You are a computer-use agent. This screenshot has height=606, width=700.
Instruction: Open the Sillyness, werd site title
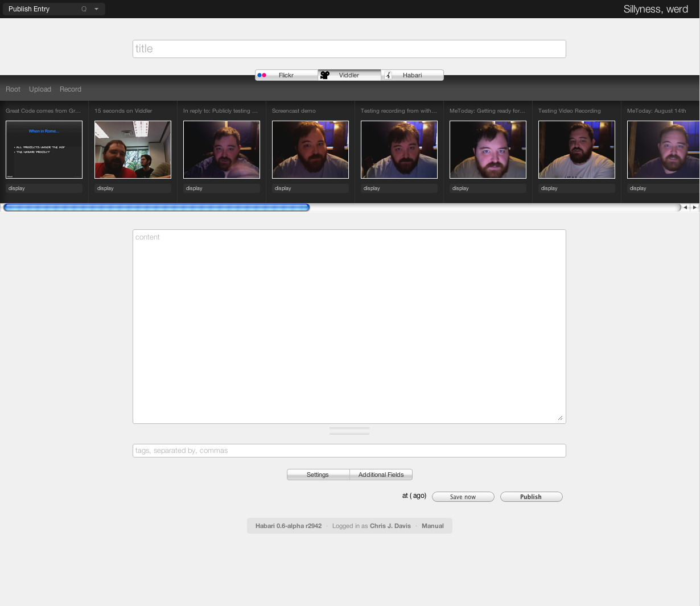[656, 9]
